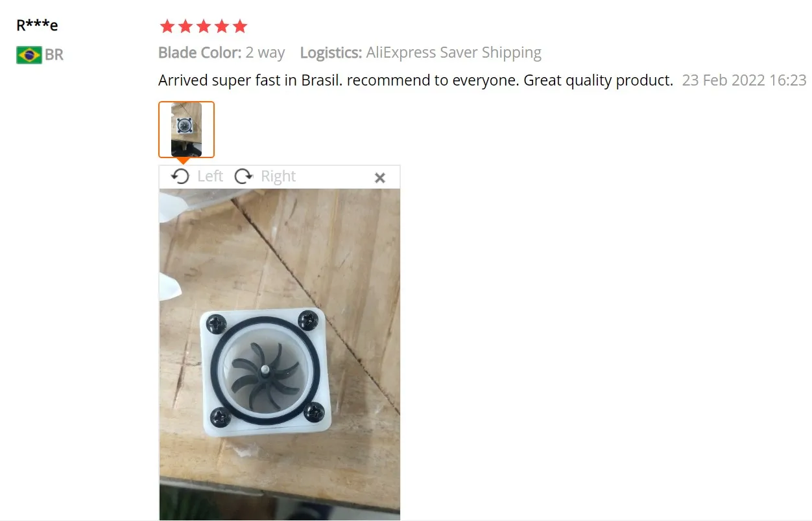This screenshot has width=812, height=521.
Task: Click the fifth red rating star
Action: 240,27
